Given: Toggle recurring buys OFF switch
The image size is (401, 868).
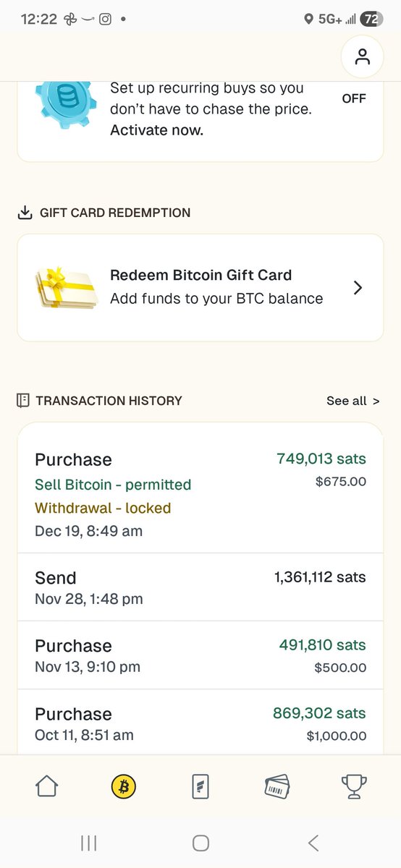Looking at the screenshot, I should [x=354, y=98].
